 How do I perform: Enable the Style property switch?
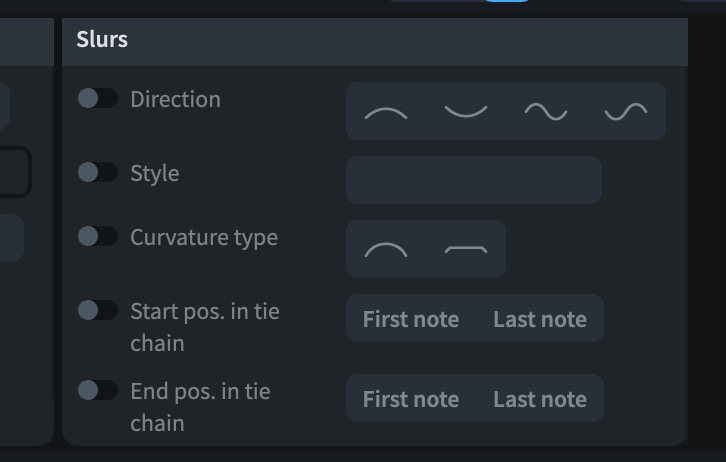pos(98,172)
